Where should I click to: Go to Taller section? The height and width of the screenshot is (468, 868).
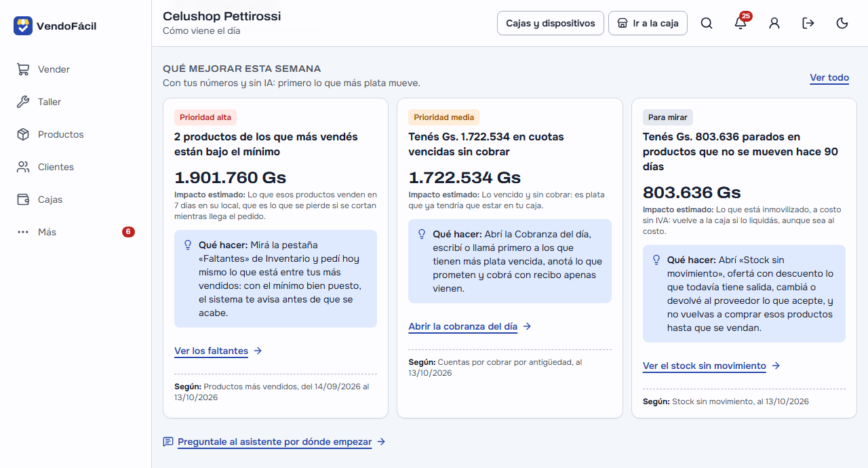click(x=75, y=102)
